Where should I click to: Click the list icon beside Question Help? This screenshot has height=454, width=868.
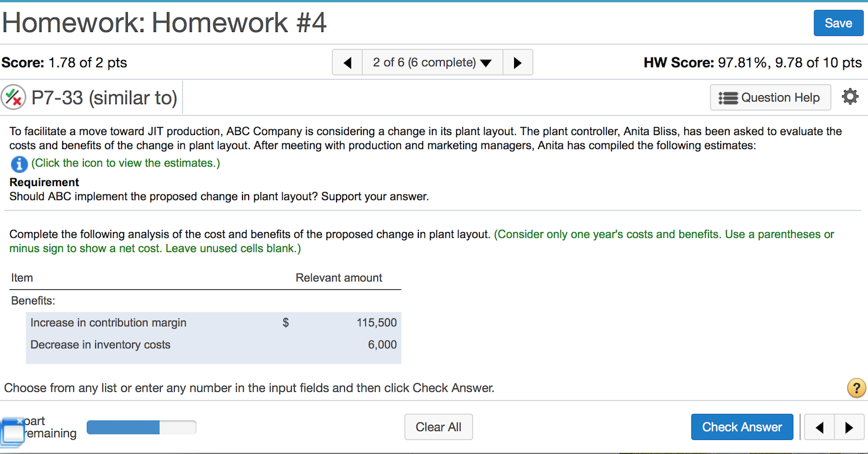click(730, 97)
